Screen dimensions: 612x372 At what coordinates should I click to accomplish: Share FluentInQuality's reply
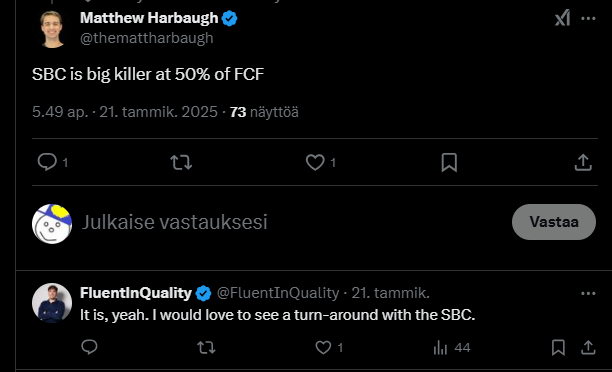(x=588, y=347)
